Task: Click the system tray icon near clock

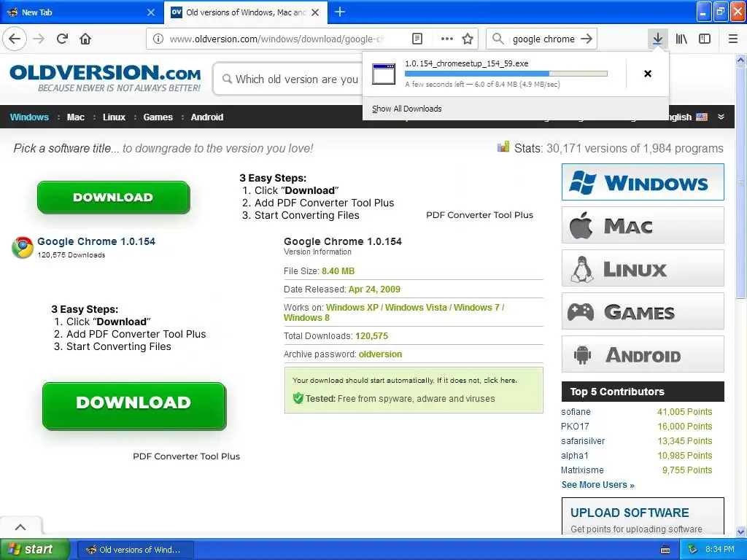Action: click(693, 550)
